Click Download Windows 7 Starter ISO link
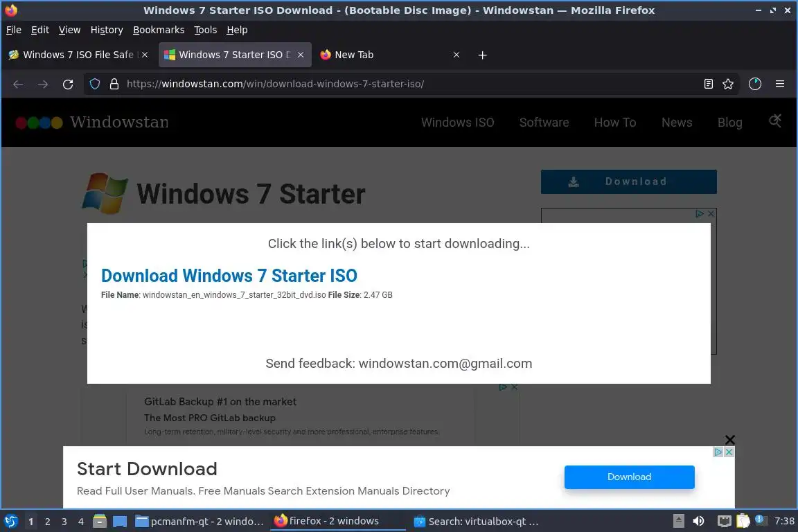Viewport: 798px width, 532px height. click(229, 276)
